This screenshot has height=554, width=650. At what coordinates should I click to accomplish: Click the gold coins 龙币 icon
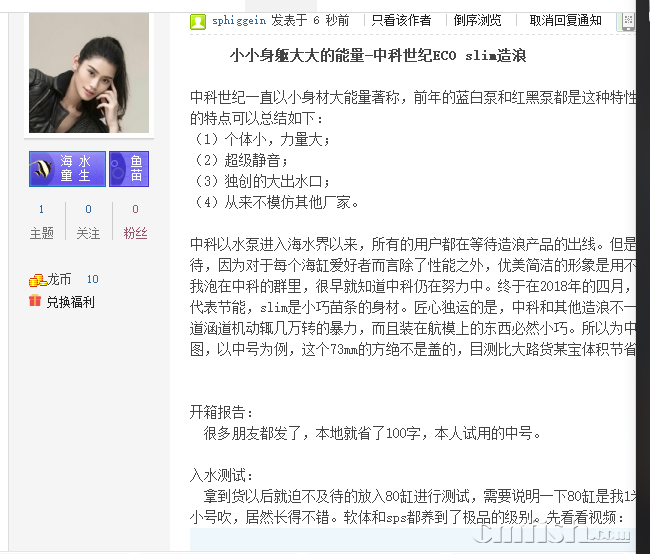pos(37,281)
